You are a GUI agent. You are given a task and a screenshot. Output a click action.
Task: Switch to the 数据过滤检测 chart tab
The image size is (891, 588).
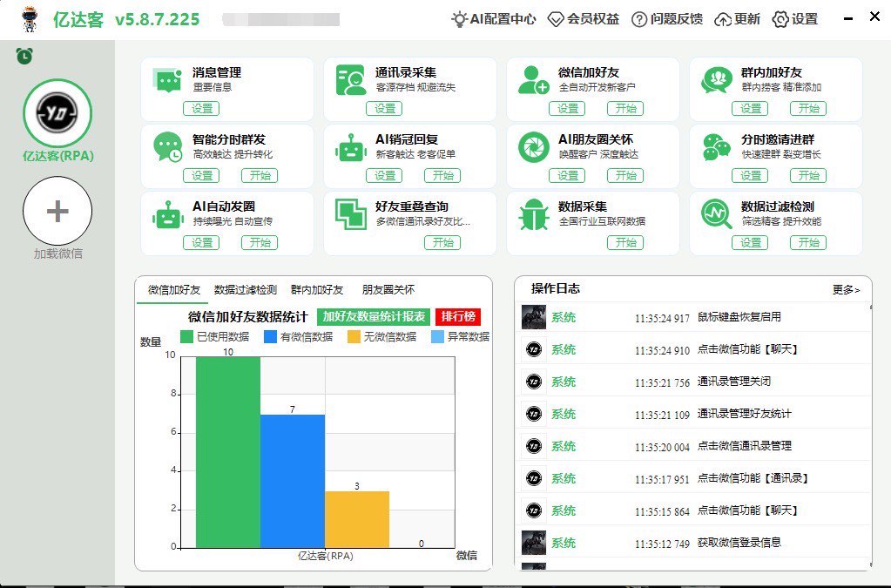(x=246, y=290)
